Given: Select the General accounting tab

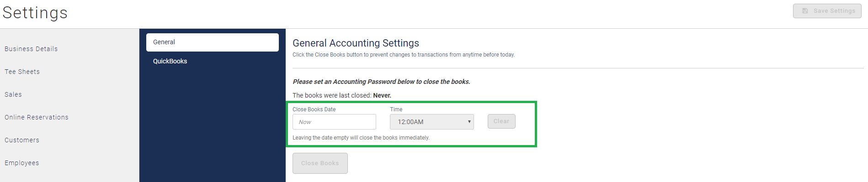Looking at the screenshot, I should [213, 42].
